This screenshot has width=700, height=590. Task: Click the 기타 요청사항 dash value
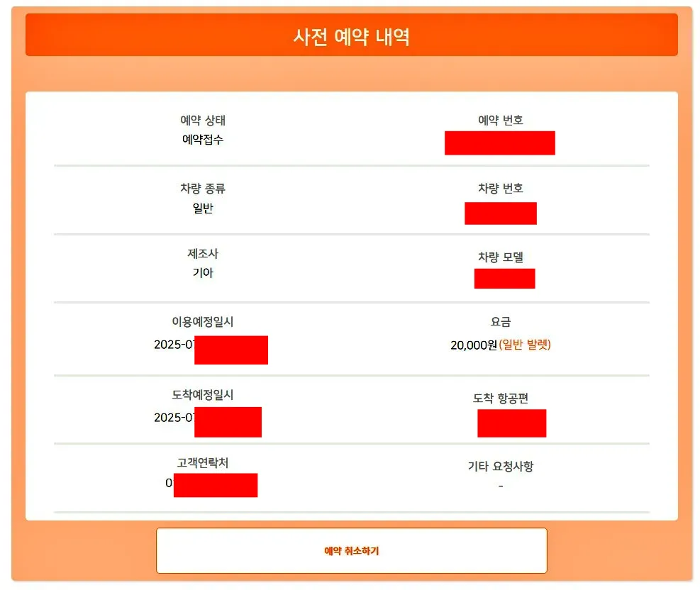click(x=500, y=486)
